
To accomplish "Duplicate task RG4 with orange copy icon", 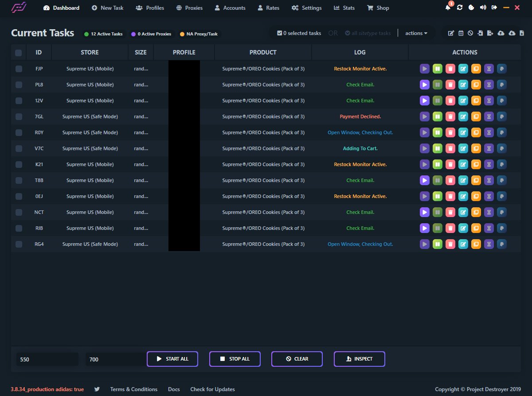I will [x=476, y=244].
